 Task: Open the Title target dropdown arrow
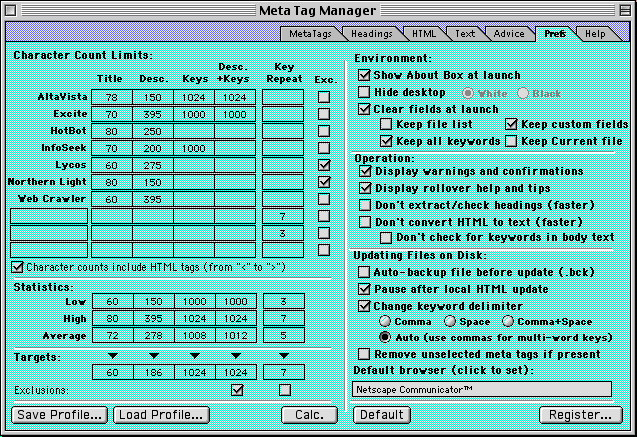113,356
